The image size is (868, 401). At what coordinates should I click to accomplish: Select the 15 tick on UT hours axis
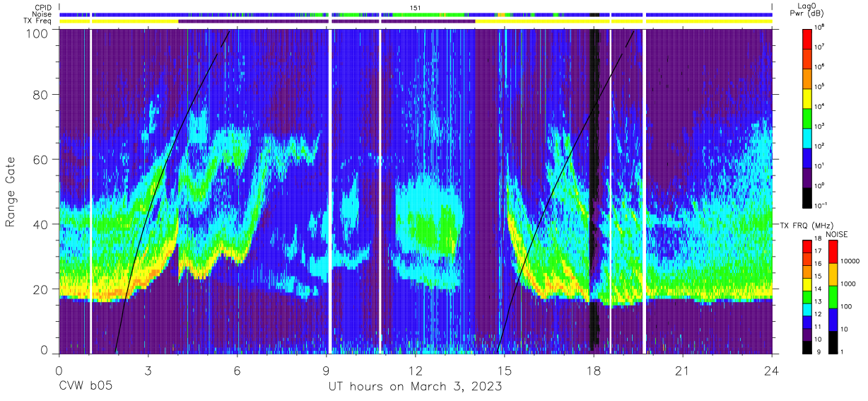point(505,370)
